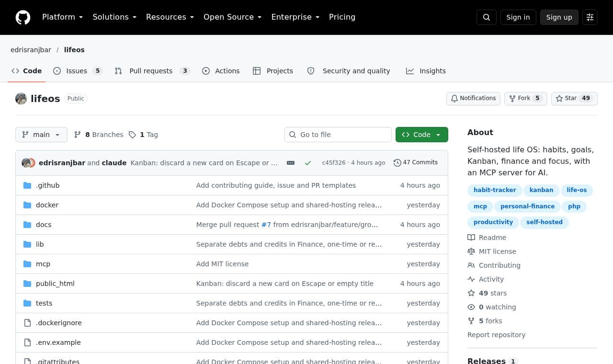Fork the lifeos repository
The width and height of the screenshot is (613, 364).
(x=525, y=98)
